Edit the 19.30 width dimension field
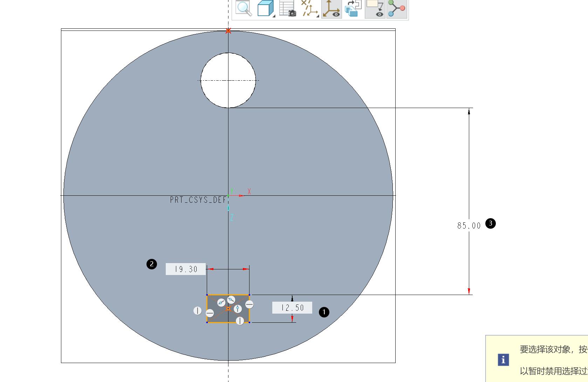Screen dimensions: 588x382 186,269
